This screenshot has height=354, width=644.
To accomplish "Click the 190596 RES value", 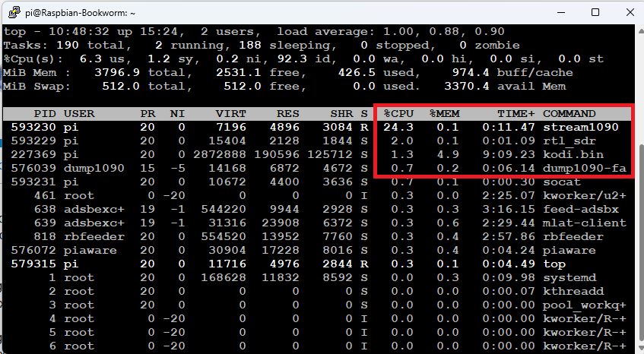I will coord(277,155).
